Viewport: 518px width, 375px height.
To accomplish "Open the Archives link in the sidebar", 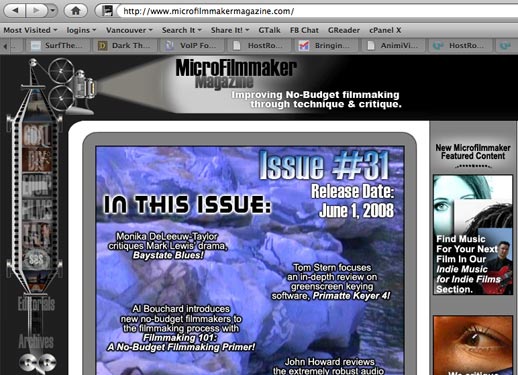I will [x=36, y=341].
